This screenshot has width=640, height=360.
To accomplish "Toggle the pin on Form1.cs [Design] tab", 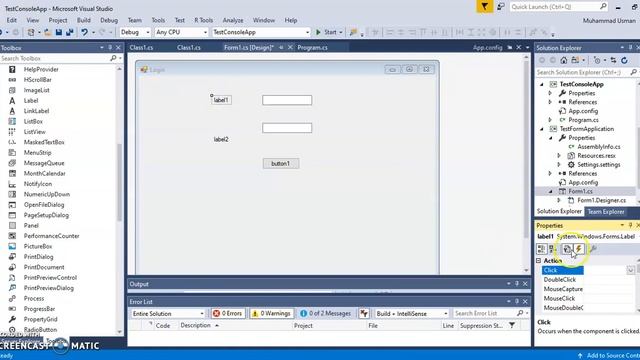I will [x=281, y=47].
